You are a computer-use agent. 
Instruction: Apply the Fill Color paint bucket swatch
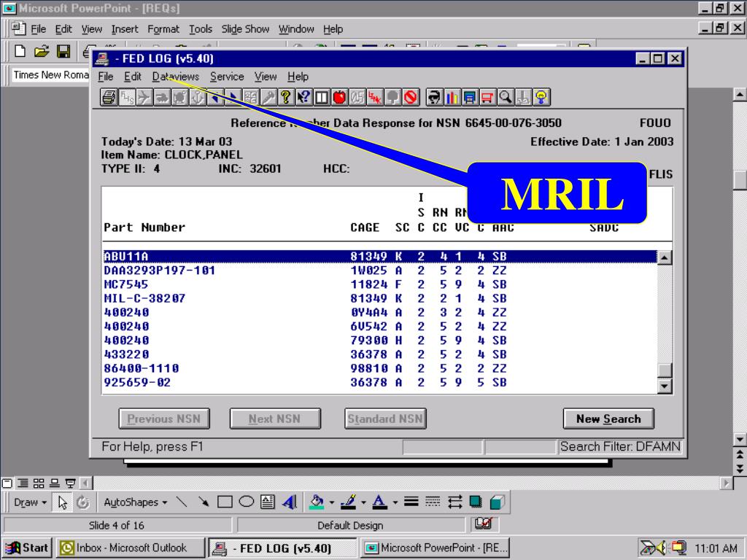click(x=317, y=502)
